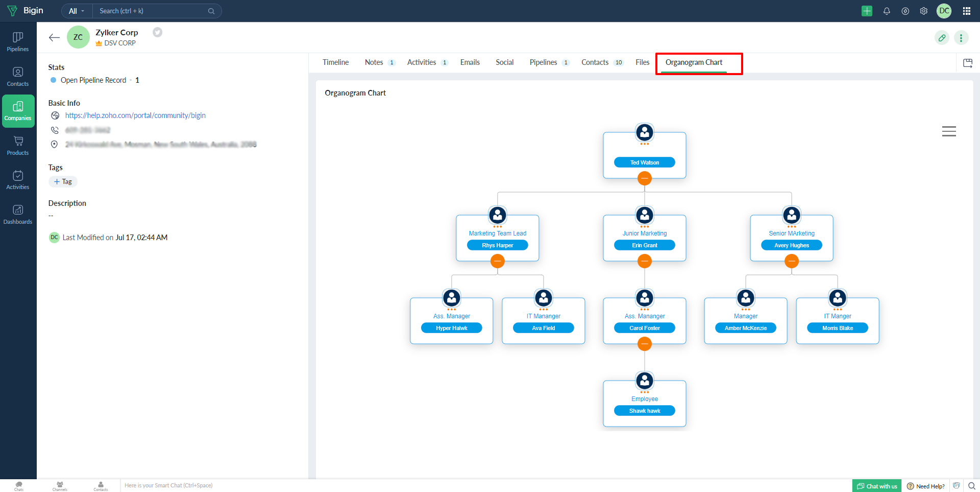Open the Pipelines module in sidebar
This screenshot has height=492, width=980.
tap(18, 42)
